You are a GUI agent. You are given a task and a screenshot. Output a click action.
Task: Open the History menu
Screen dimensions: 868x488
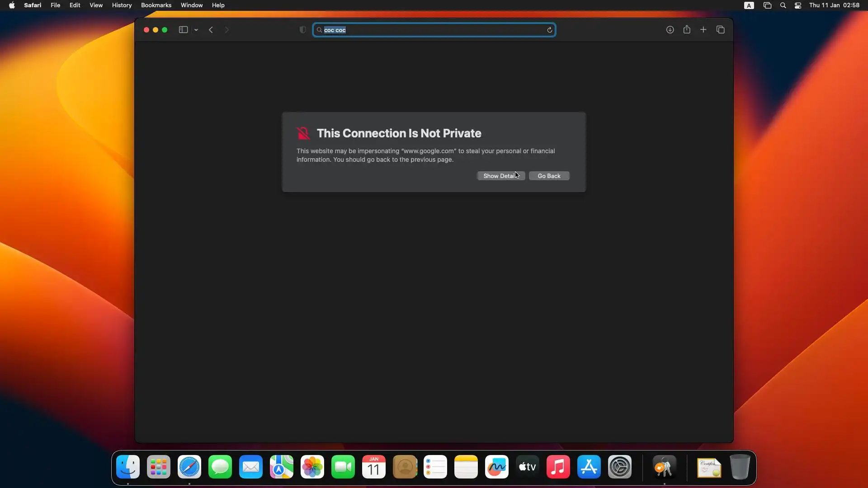pos(122,5)
